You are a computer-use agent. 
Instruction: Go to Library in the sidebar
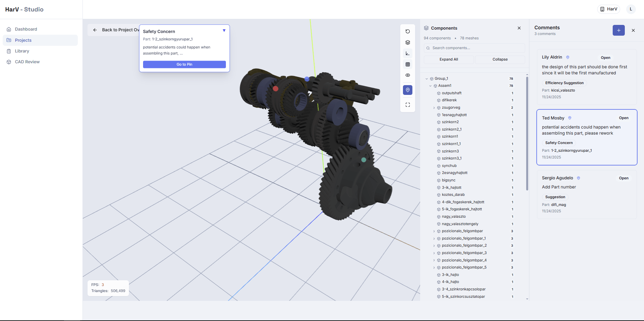pyautogui.click(x=22, y=51)
